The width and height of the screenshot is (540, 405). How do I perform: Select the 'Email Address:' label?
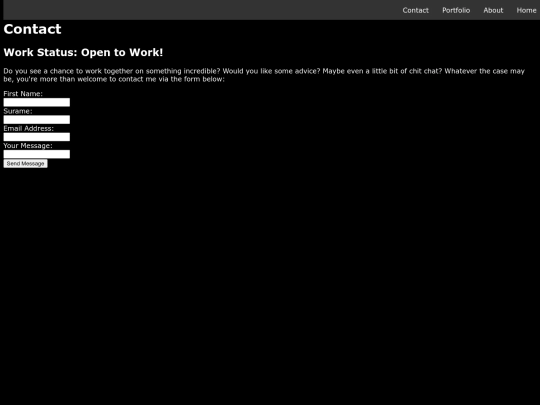29,128
